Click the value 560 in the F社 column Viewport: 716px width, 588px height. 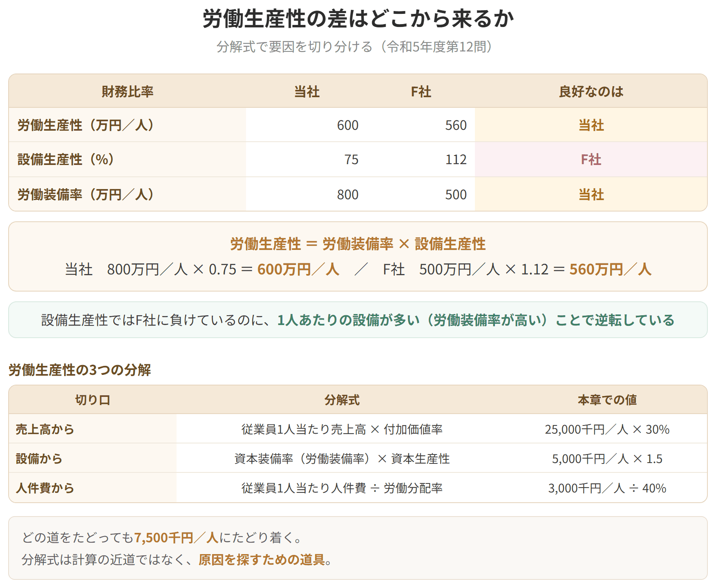[456, 125]
